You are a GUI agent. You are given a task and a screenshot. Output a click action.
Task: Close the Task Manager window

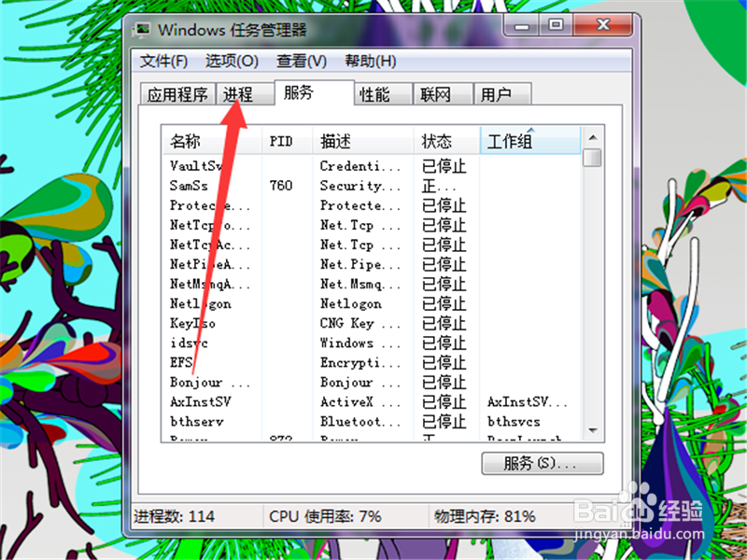point(603,25)
